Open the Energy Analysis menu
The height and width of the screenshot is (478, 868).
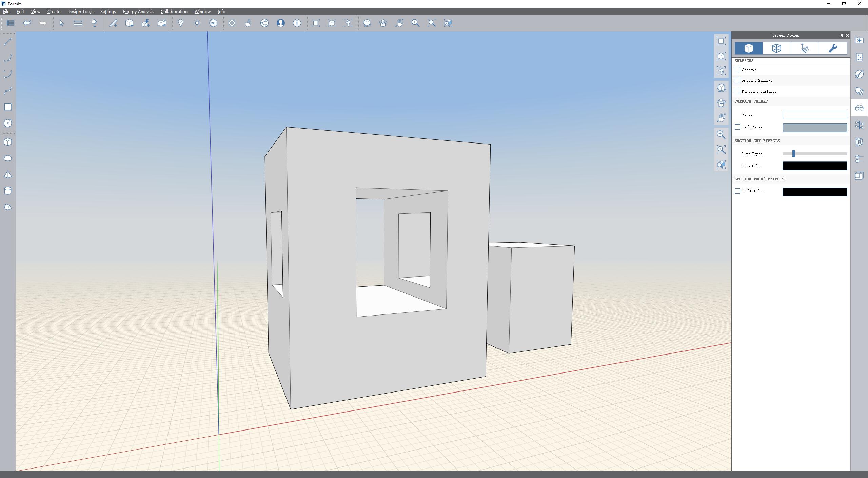(138, 11)
